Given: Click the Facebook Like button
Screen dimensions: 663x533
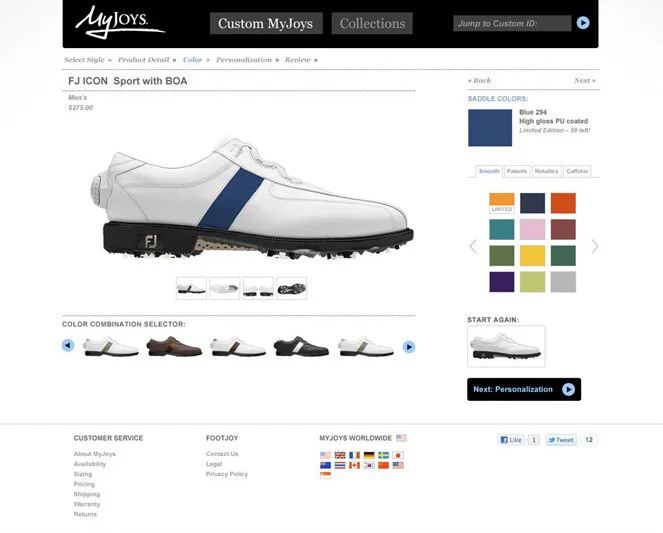Looking at the screenshot, I should point(511,440).
